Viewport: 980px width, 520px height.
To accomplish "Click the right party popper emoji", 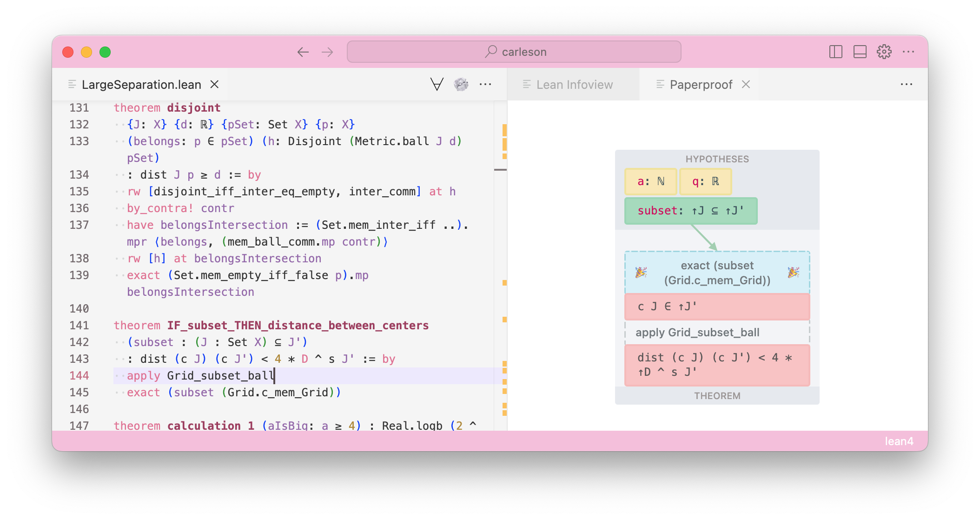I will coord(793,272).
